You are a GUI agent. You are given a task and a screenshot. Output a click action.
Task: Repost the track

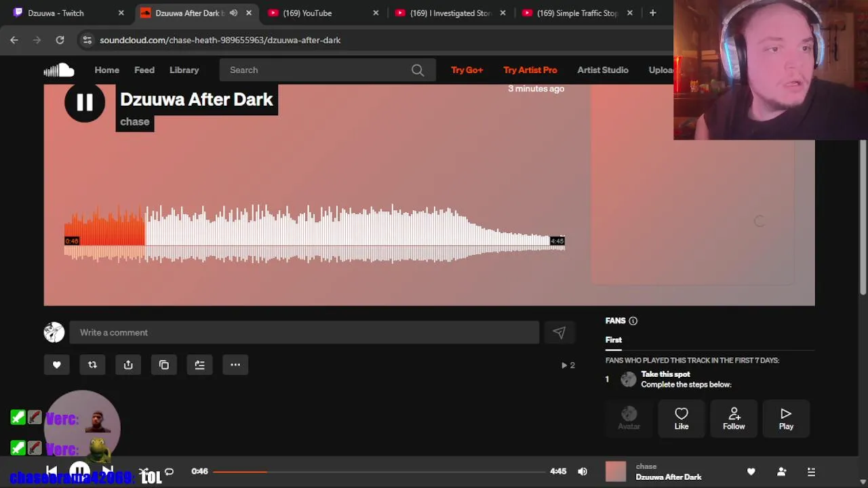point(92,365)
